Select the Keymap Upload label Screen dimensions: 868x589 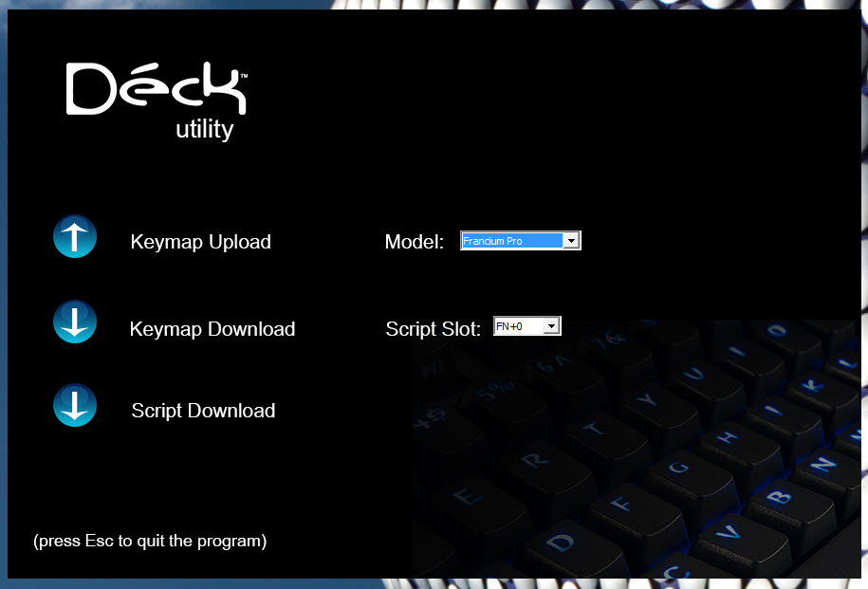(201, 242)
